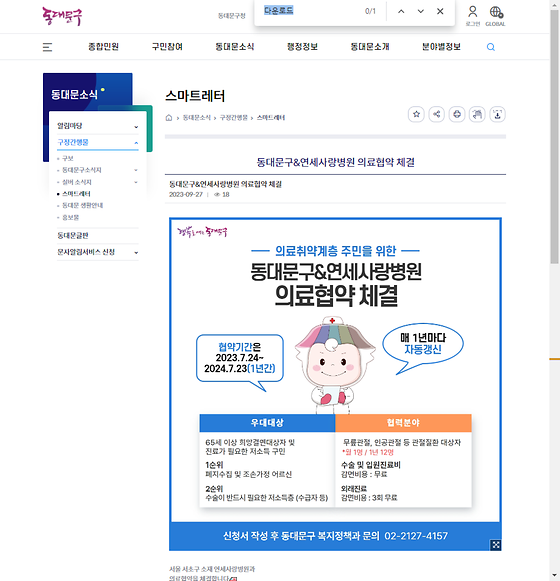Open the hamburger all-menu icon
560x581 pixels.
pos(47,47)
